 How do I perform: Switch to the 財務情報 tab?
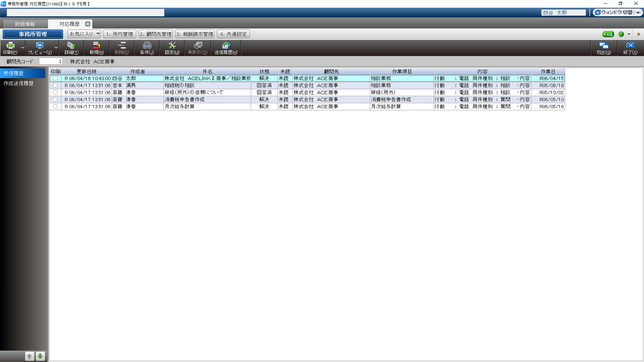(25, 24)
